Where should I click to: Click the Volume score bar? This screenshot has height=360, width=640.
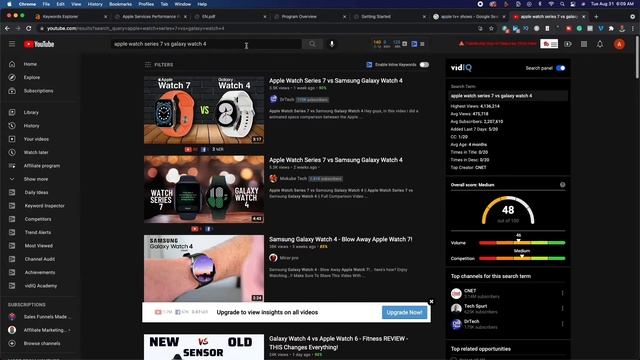(x=522, y=243)
